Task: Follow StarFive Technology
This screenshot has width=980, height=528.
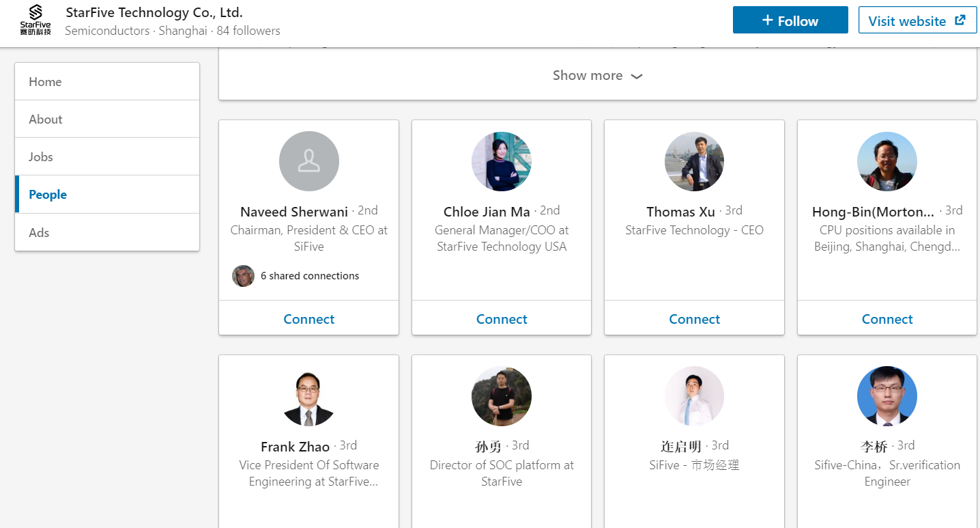Action: [790, 20]
